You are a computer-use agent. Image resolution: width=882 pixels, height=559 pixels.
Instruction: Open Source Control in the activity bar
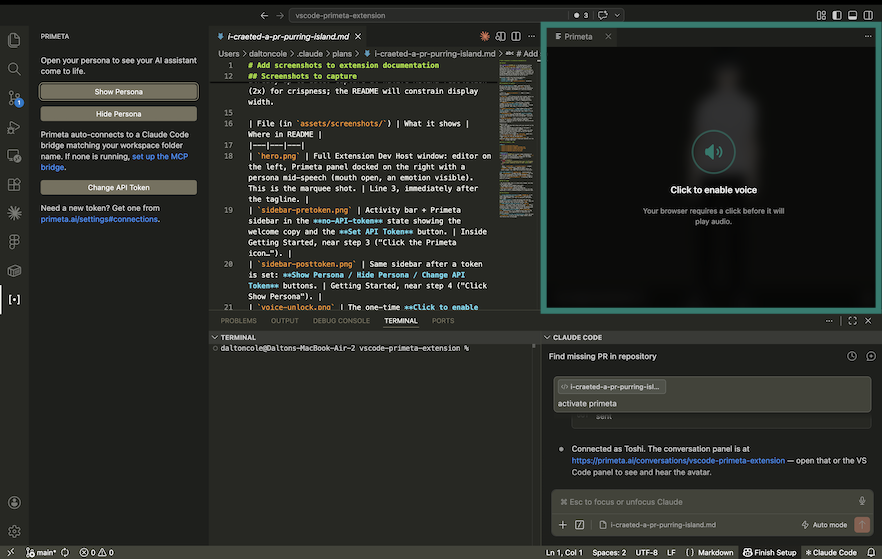pos(14,98)
